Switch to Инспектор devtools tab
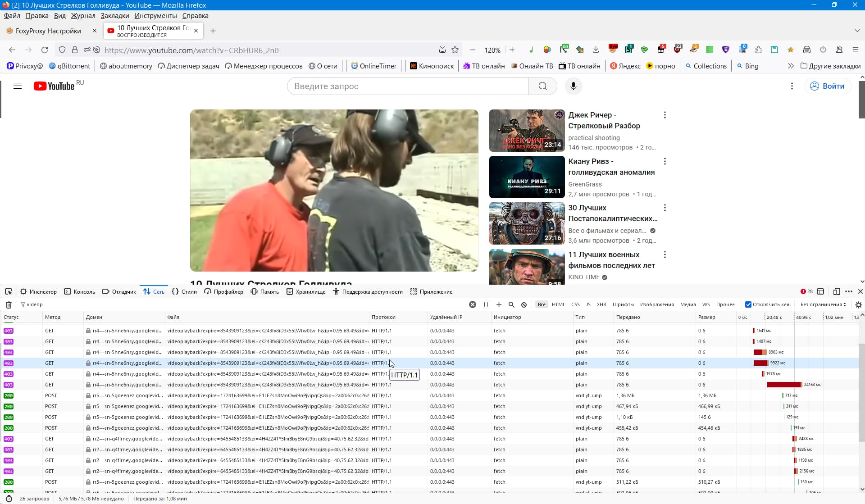865x504 pixels. pos(39,291)
